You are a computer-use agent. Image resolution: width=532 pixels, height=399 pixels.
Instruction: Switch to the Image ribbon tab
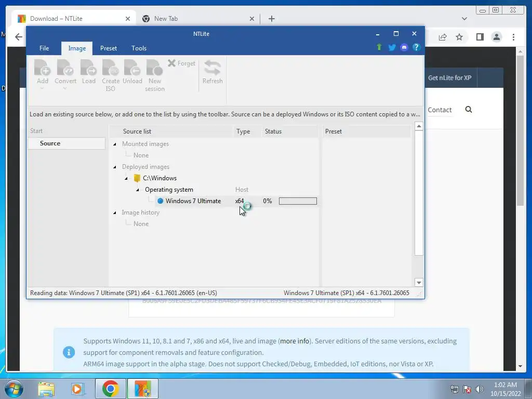point(77,48)
